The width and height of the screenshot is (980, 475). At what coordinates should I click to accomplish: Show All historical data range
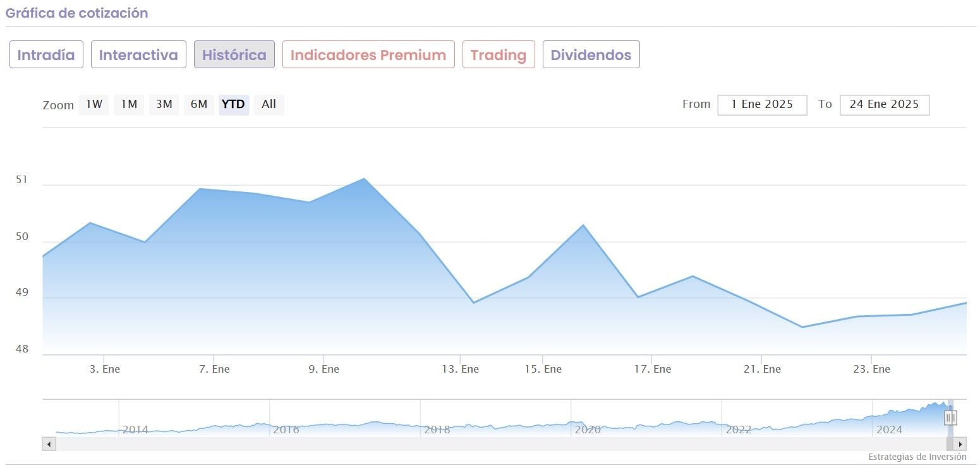269,105
